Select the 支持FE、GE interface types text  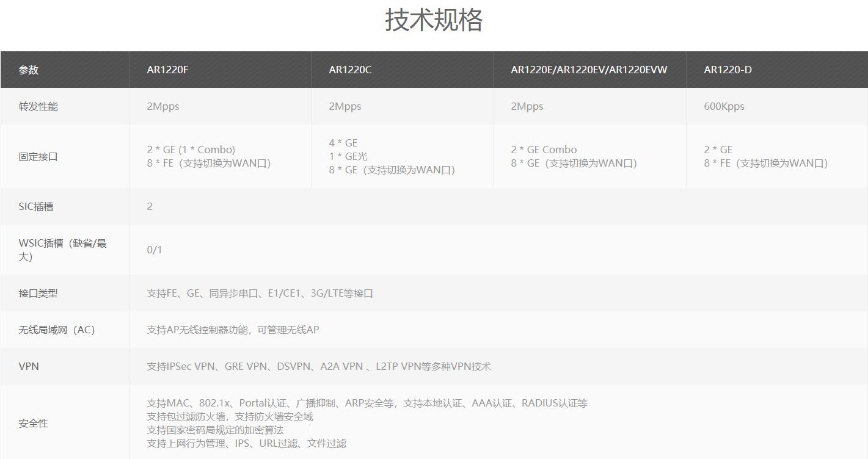260,293
